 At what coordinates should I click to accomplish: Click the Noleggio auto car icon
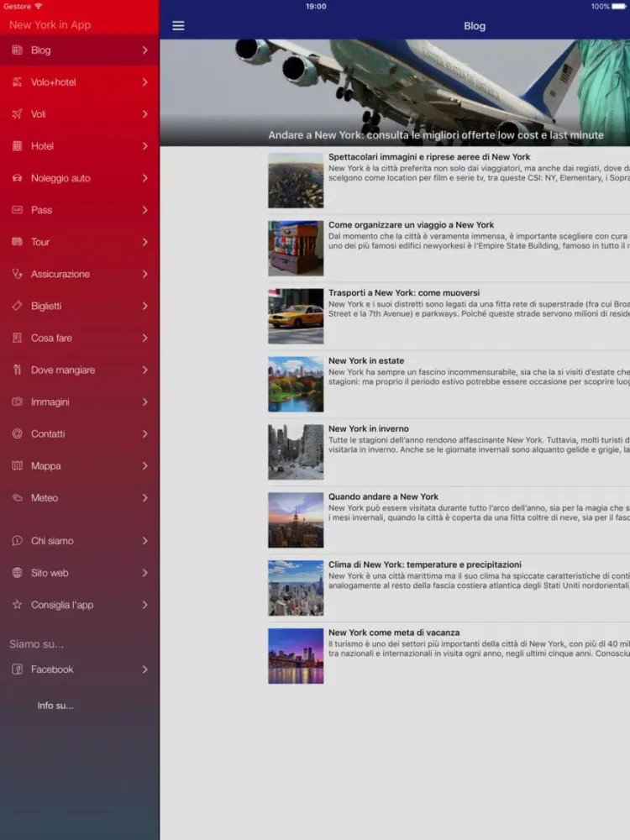click(x=17, y=178)
